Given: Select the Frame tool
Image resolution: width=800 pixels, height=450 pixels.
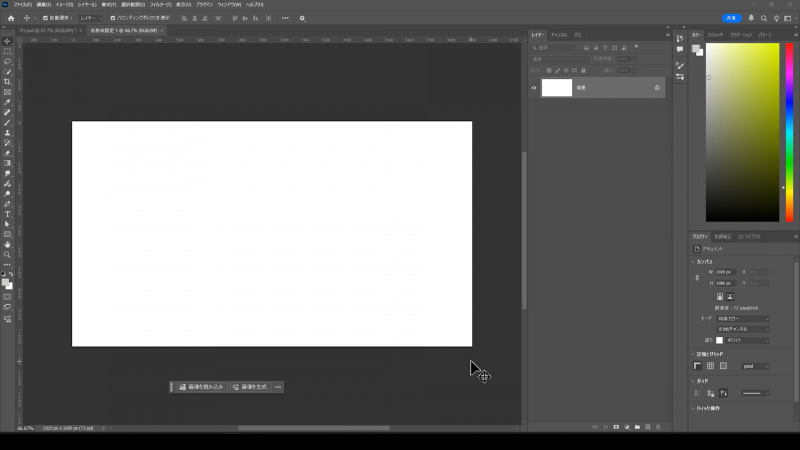Looking at the screenshot, I should coord(7,92).
